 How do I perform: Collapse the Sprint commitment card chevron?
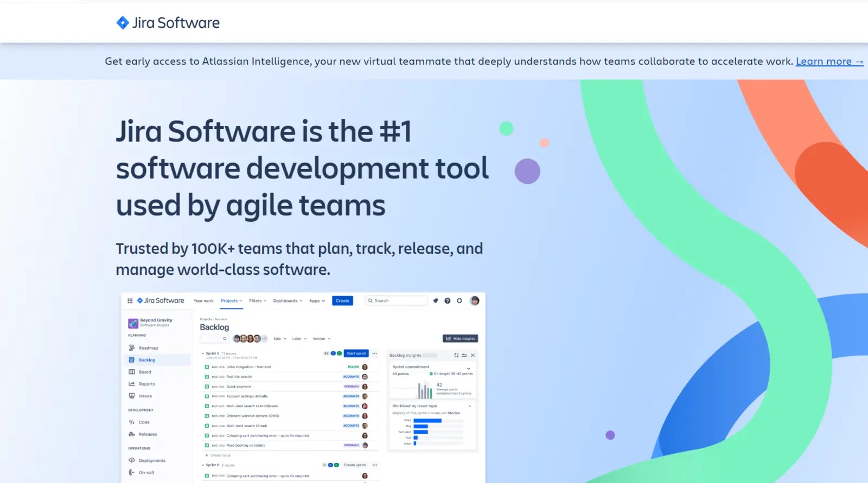pyautogui.click(x=469, y=369)
